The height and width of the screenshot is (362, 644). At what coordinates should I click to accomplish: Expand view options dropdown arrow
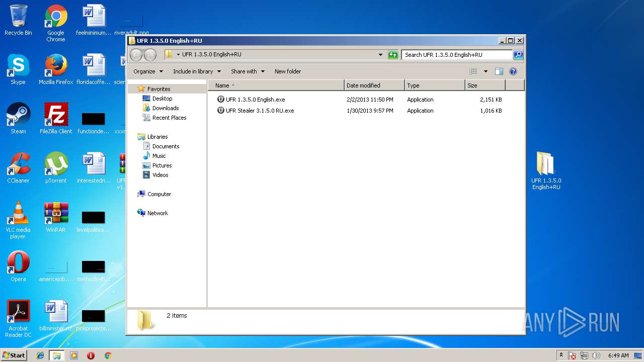[x=486, y=71]
